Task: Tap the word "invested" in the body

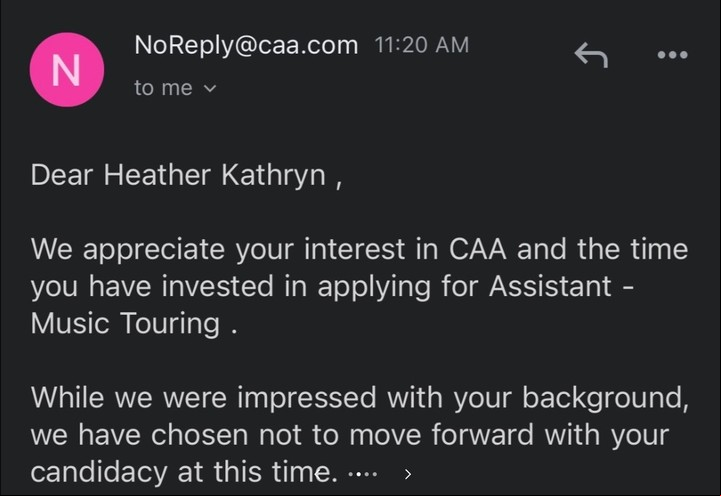Action: point(217,286)
